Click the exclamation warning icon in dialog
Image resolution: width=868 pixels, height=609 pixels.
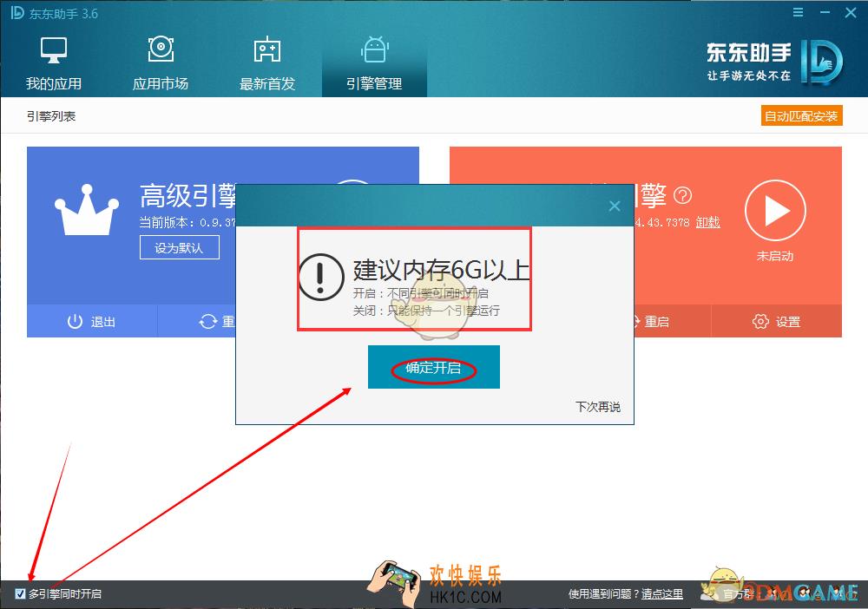pyautogui.click(x=321, y=277)
